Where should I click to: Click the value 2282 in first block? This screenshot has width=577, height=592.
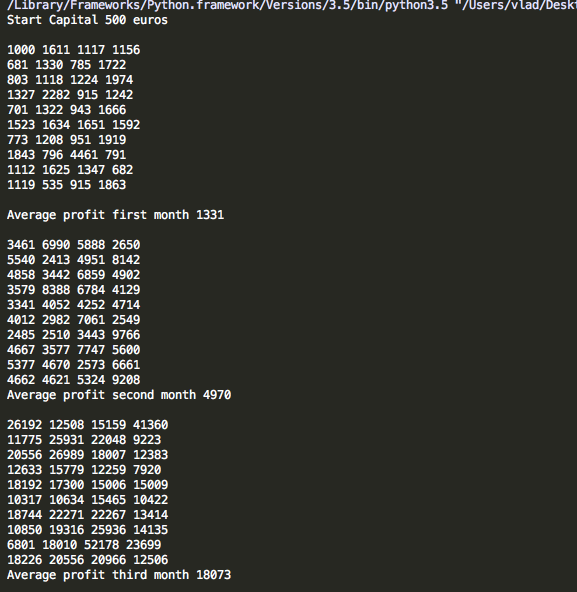tap(56, 95)
